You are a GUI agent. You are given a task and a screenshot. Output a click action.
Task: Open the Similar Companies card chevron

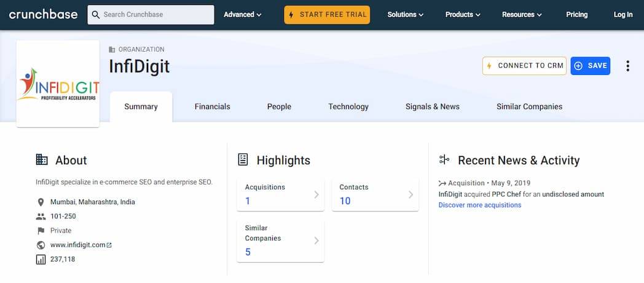(316, 241)
